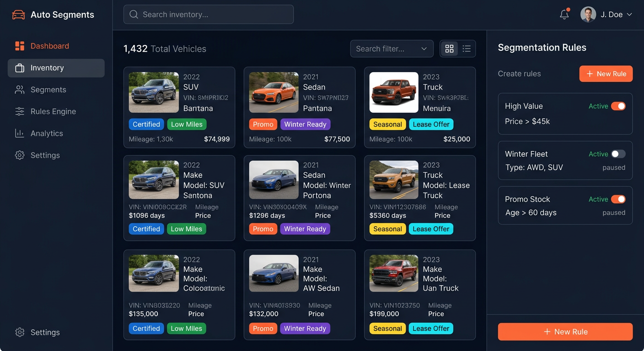Click the 1,432 Total Vehicles heading
Screen dimensions: 644x351
coord(165,49)
